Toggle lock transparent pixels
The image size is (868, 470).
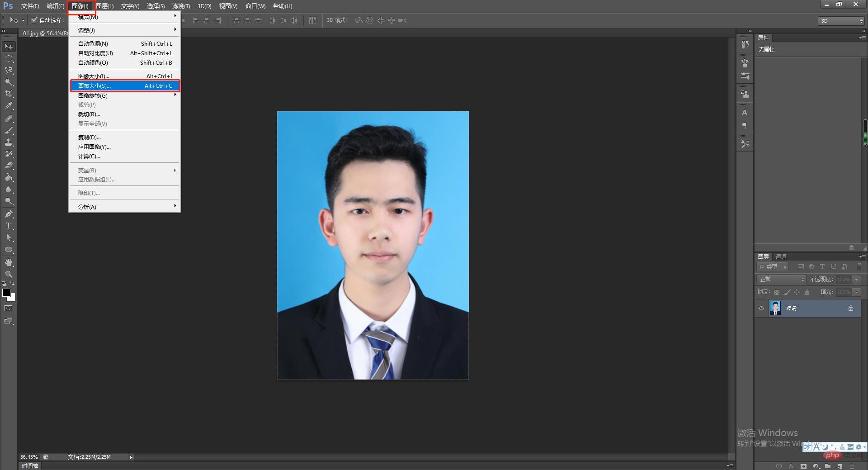click(x=777, y=292)
